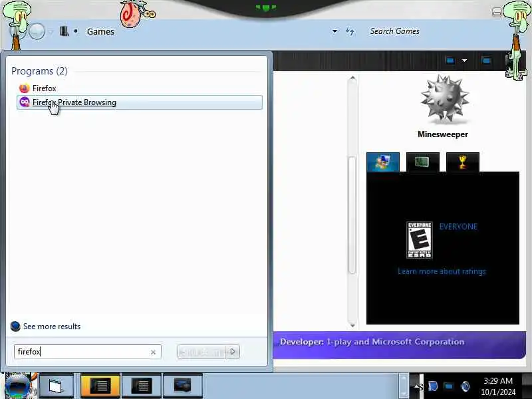Screen dimensions: 532x399
Task: Click the scrollbar up arrow in Games list
Action: pyautogui.click(x=352, y=78)
